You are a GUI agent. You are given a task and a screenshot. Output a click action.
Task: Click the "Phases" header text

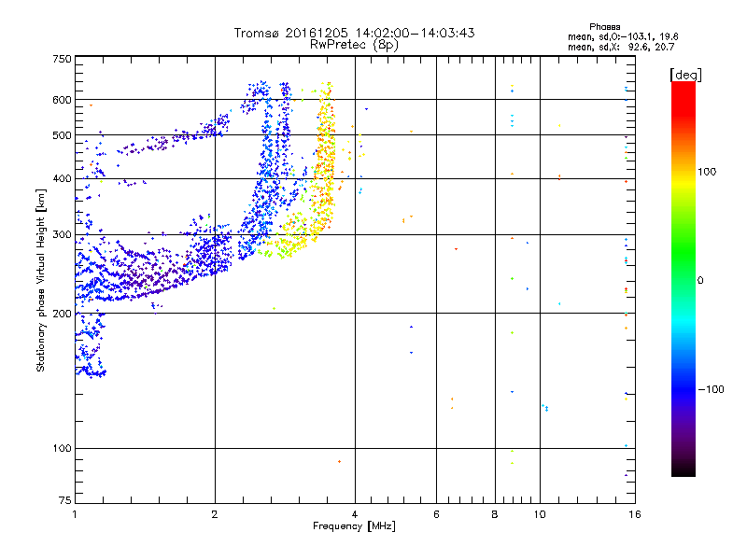604,27
